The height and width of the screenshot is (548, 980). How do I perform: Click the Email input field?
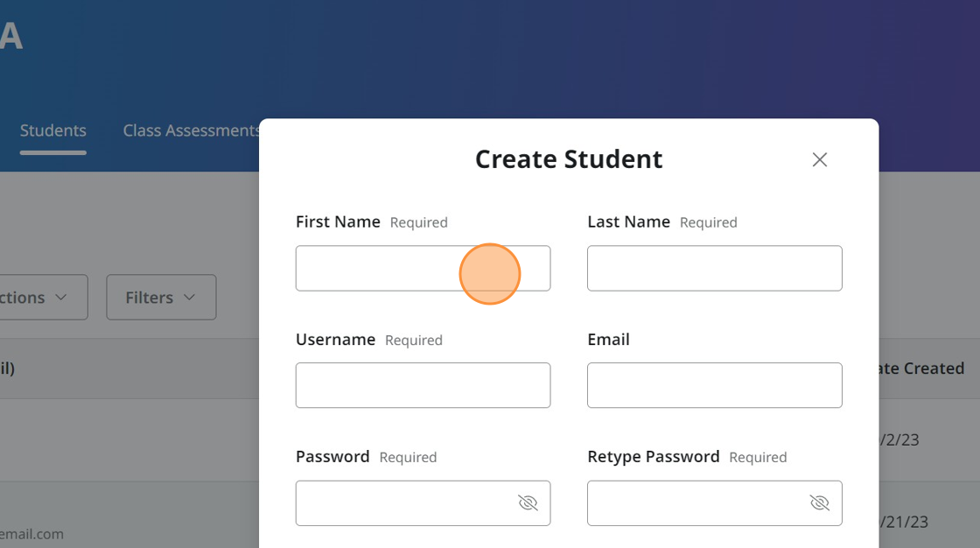point(714,385)
